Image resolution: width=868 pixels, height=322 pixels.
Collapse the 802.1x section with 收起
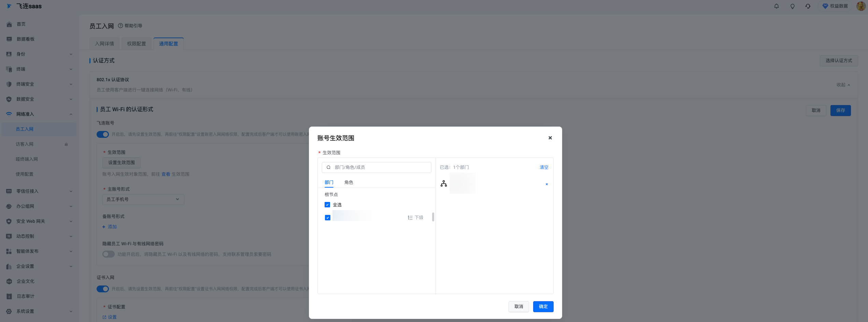tap(843, 85)
